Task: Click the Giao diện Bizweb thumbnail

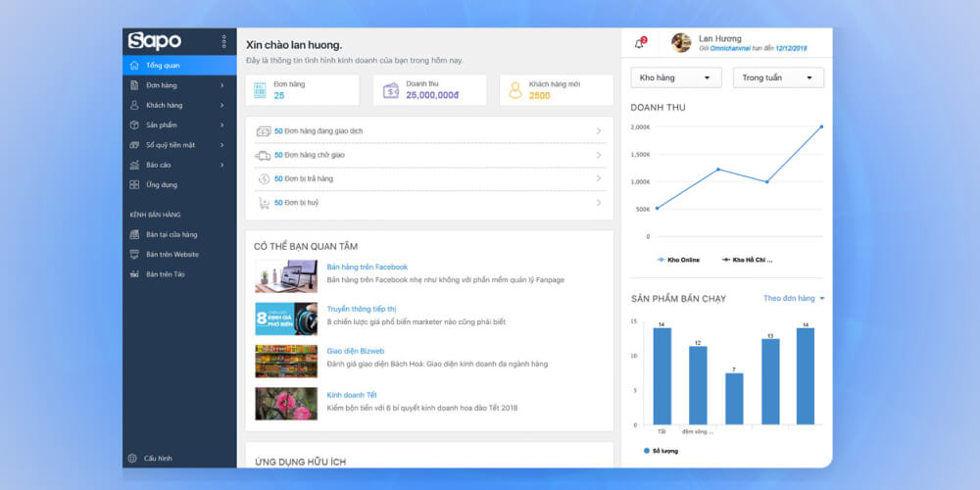Action: pyautogui.click(x=286, y=361)
